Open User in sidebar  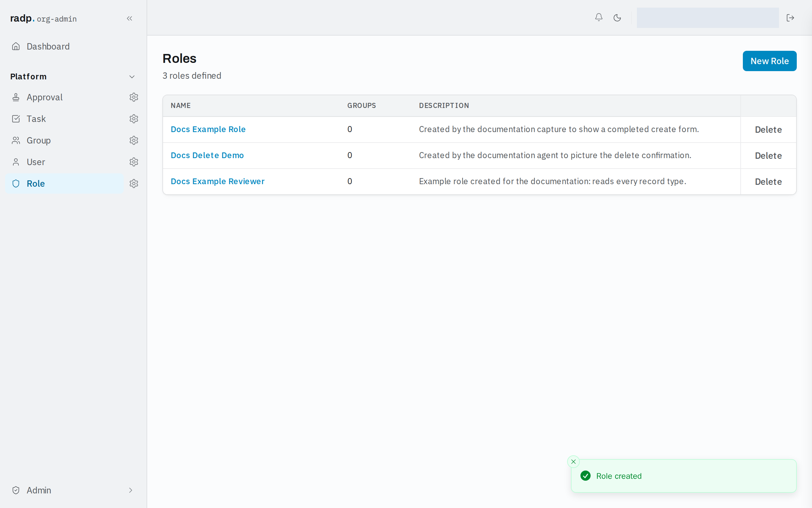coord(64,162)
